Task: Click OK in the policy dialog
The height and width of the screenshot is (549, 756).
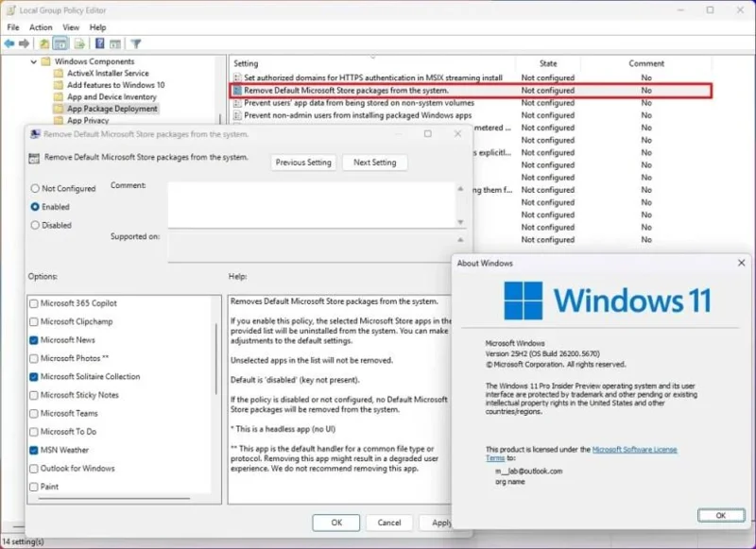Action: [336, 523]
